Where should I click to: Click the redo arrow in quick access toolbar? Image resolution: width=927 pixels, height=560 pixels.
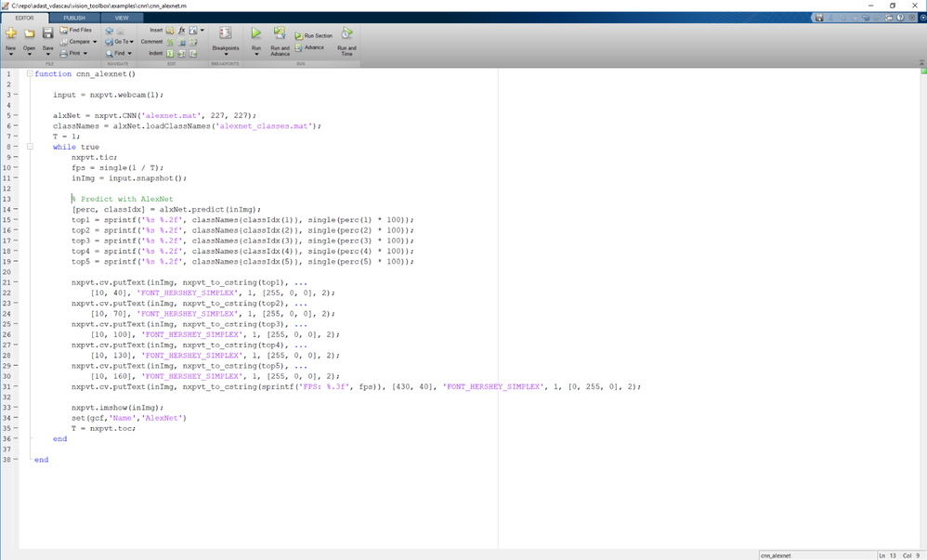[x=877, y=18]
